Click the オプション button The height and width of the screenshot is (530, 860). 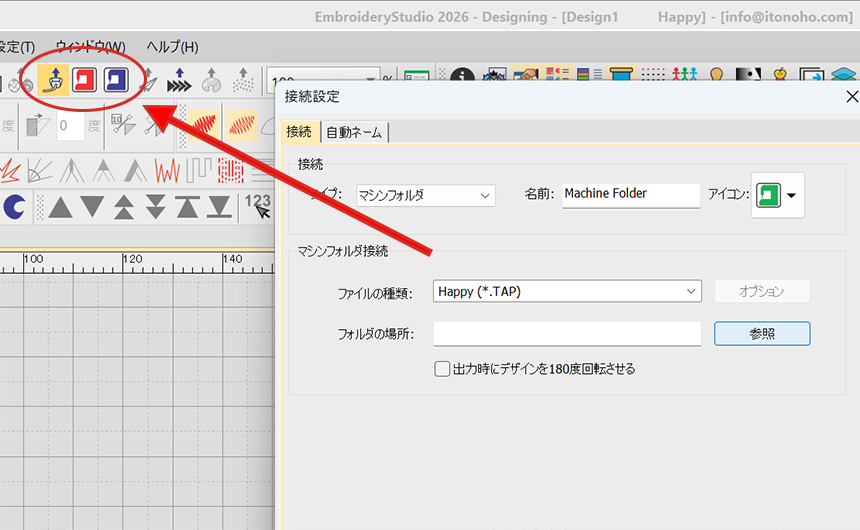tap(762, 291)
